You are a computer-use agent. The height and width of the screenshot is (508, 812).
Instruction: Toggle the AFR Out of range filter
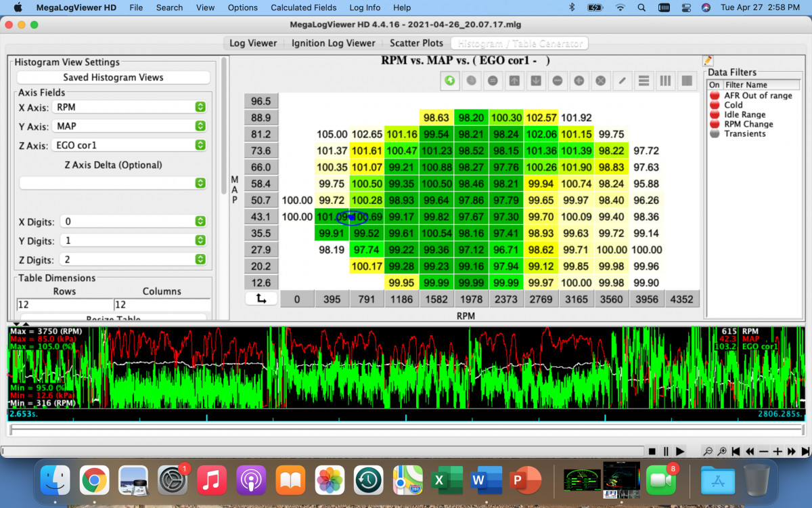coord(714,96)
